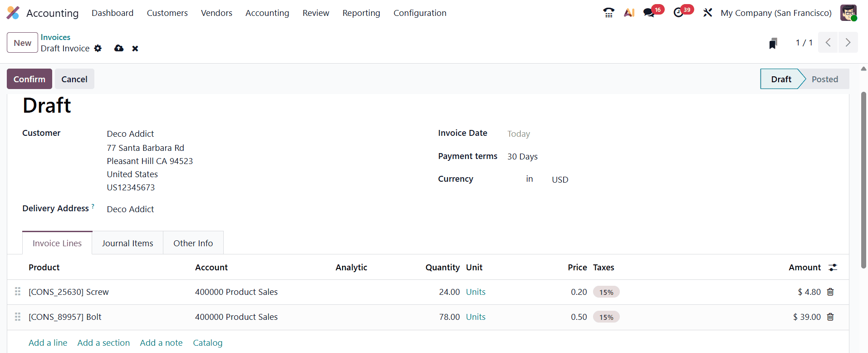This screenshot has height=353, width=868.
Task: Click the Units link on Screw line
Action: [x=476, y=292]
